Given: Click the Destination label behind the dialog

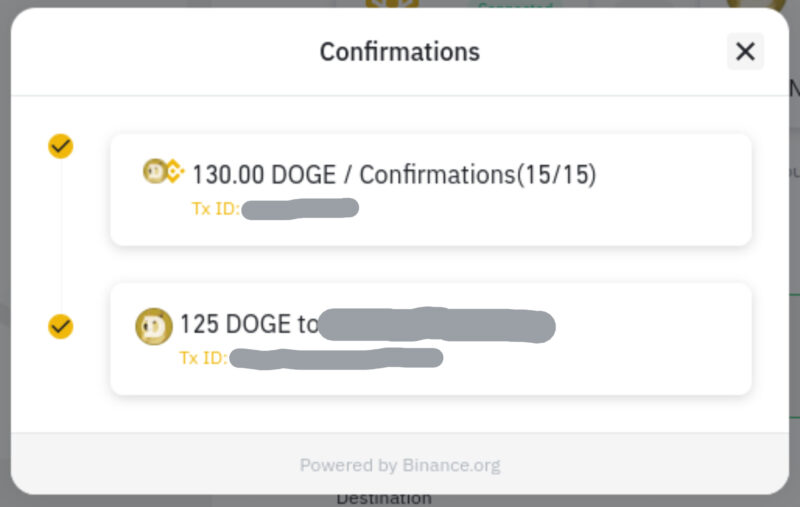Looking at the screenshot, I should click(x=384, y=499).
